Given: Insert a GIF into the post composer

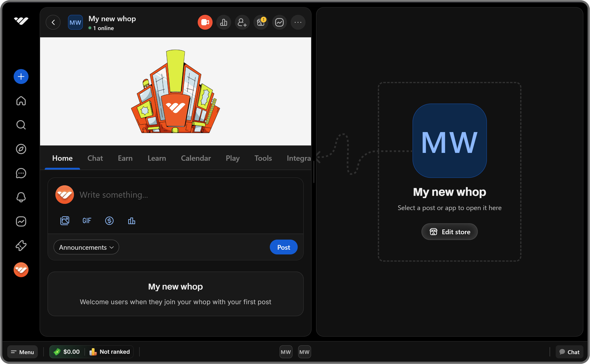Looking at the screenshot, I should click(x=87, y=220).
